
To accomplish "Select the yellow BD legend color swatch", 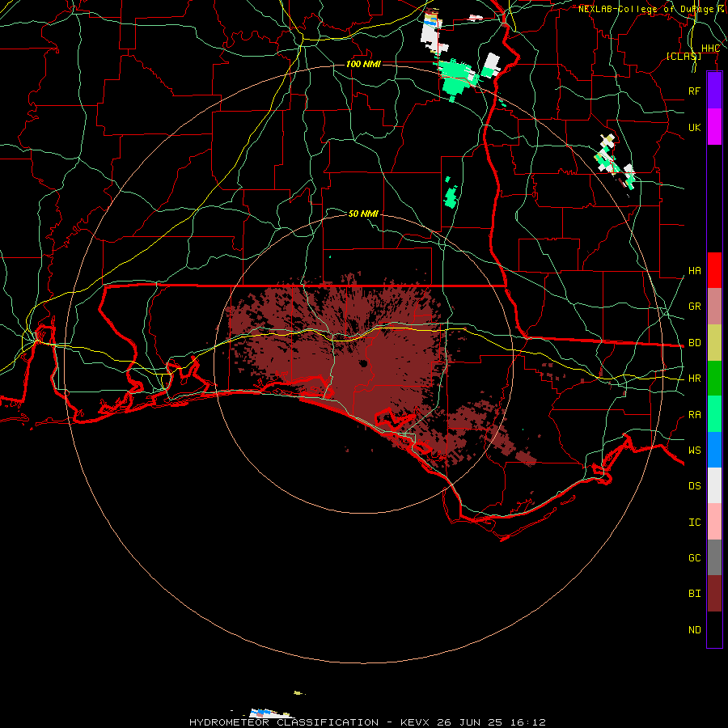I will [714, 343].
